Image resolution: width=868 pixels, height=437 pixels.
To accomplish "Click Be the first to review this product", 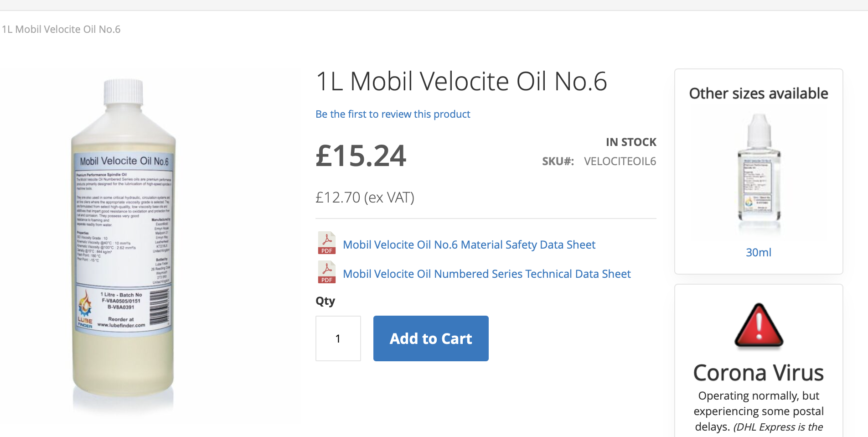I will pos(393,114).
